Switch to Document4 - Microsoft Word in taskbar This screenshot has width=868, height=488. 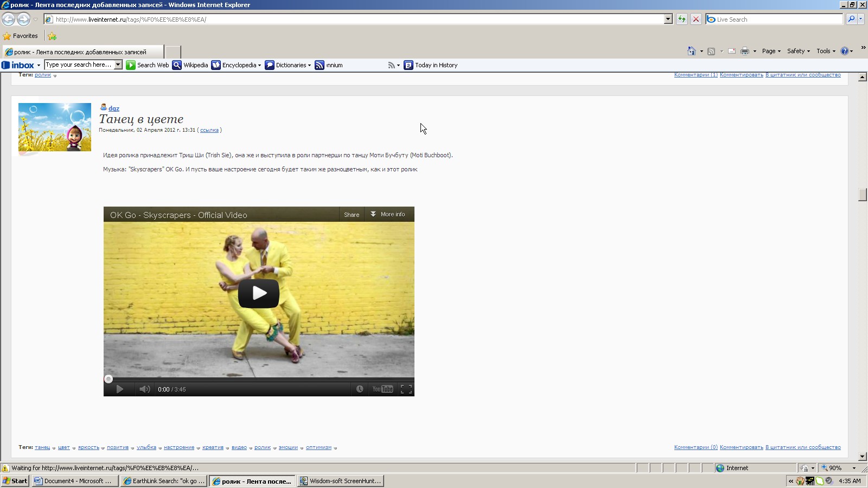(x=75, y=481)
